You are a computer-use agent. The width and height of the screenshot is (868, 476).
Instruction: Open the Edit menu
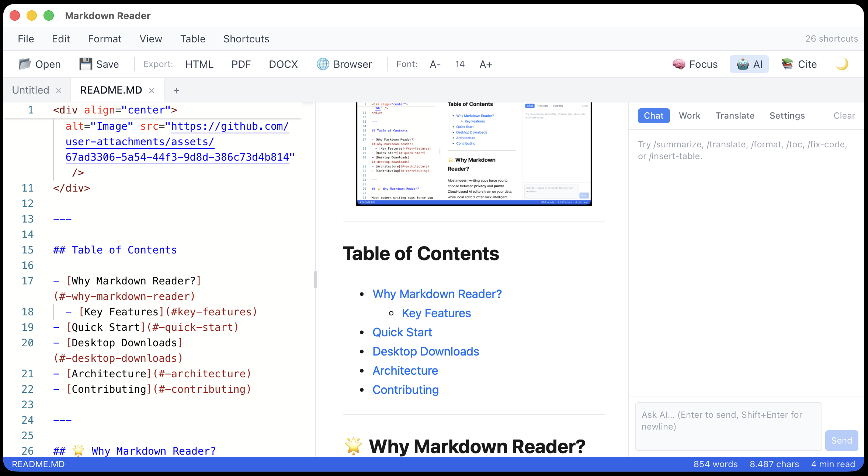click(61, 39)
